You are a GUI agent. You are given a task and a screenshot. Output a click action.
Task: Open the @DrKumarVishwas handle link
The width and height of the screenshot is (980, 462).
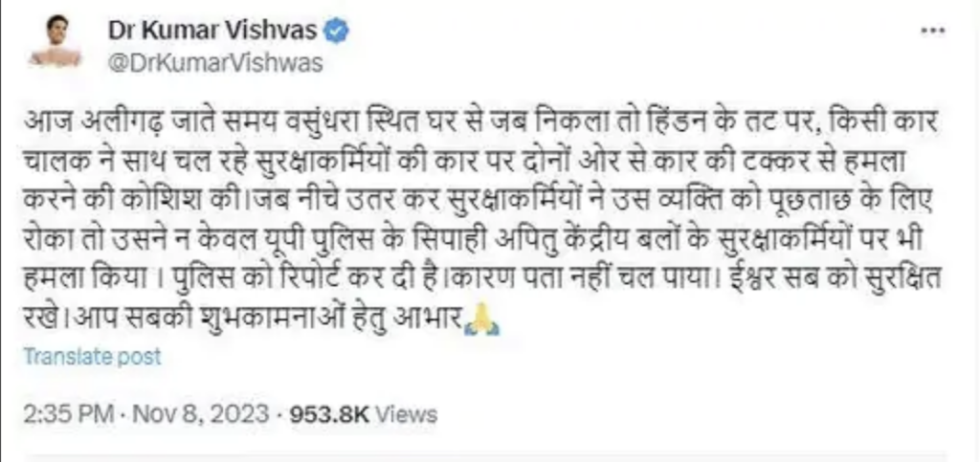click(x=215, y=63)
